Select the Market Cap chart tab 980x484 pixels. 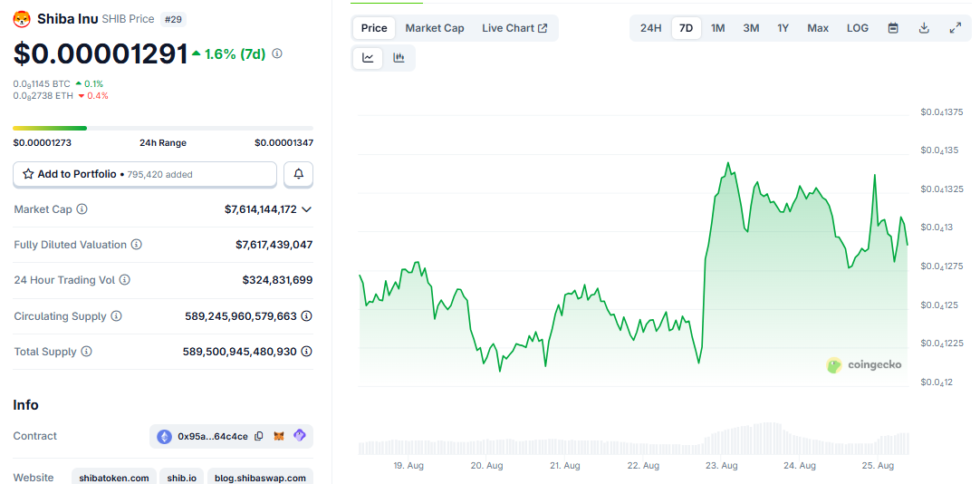[x=435, y=28]
